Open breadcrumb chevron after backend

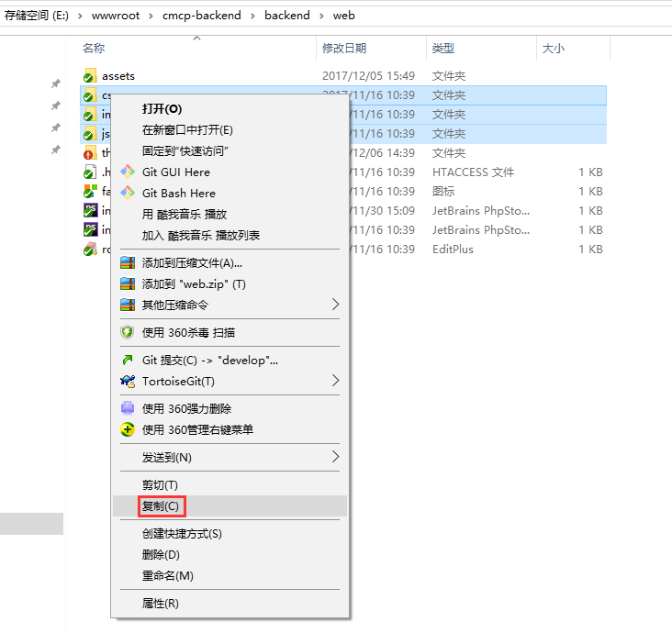pos(321,16)
